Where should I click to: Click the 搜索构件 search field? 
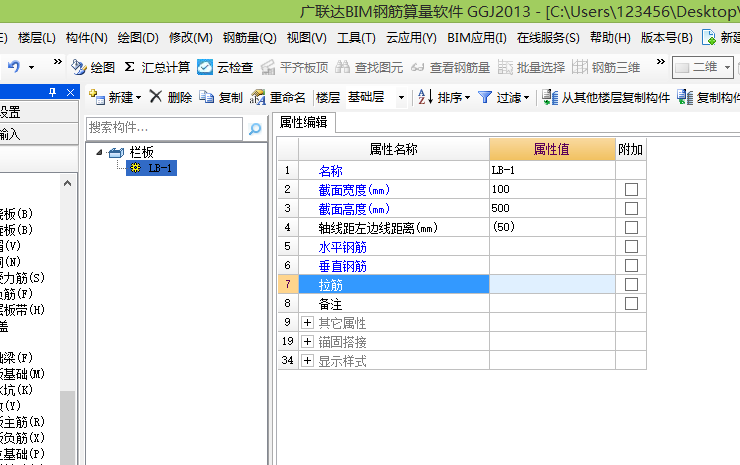(164, 128)
